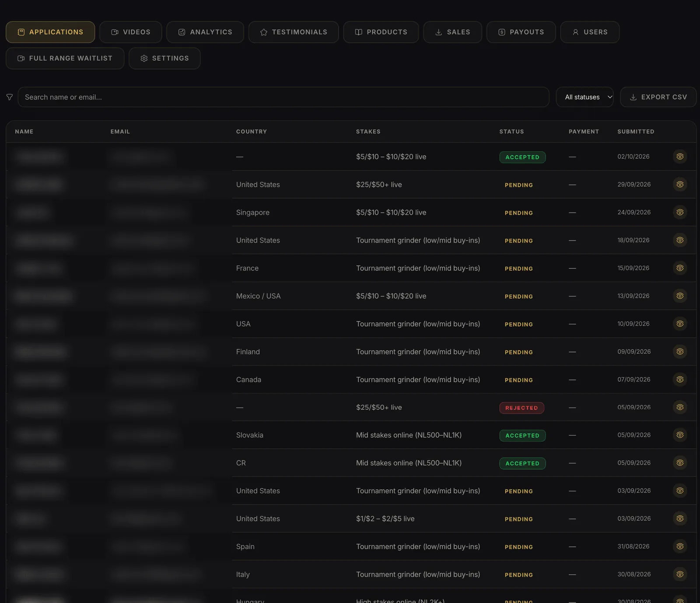The width and height of the screenshot is (700, 603).
Task: View the France application details
Action: 680,268
